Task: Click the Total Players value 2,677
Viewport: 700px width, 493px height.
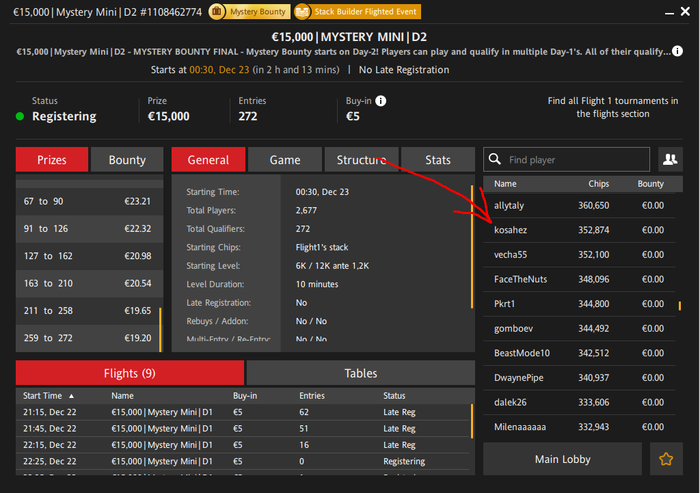Action: [306, 210]
